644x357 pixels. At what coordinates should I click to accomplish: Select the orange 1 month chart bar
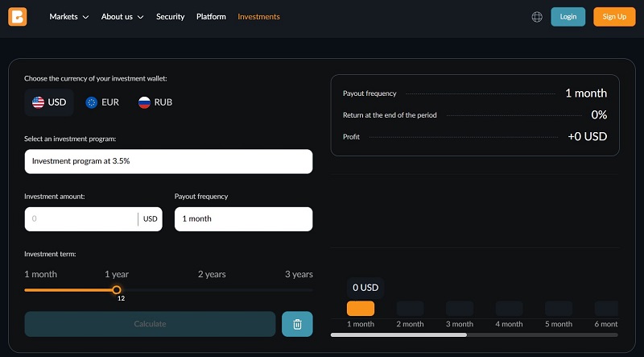(x=360, y=309)
